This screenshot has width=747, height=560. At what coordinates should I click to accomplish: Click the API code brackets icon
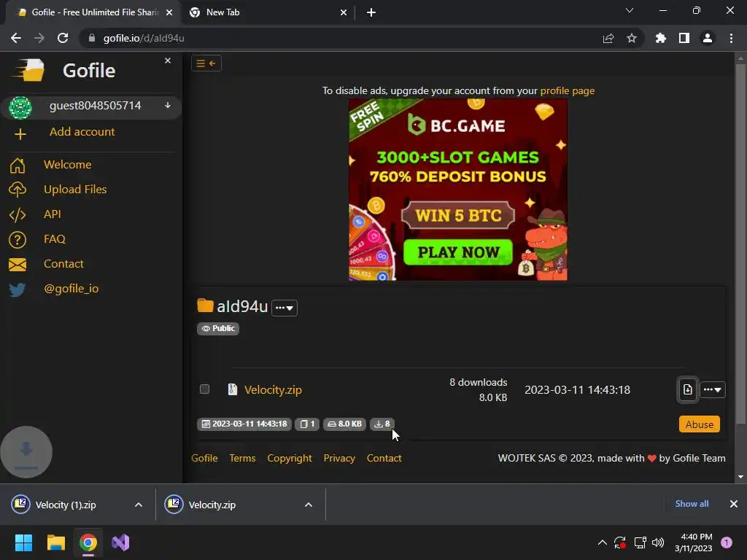click(18, 215)
